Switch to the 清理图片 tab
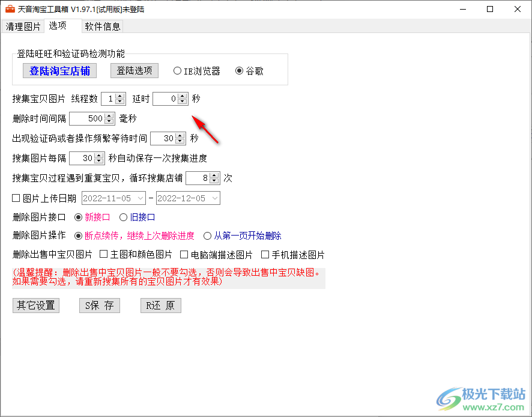Screen dimensions: 532x417 tap(23, 26)
